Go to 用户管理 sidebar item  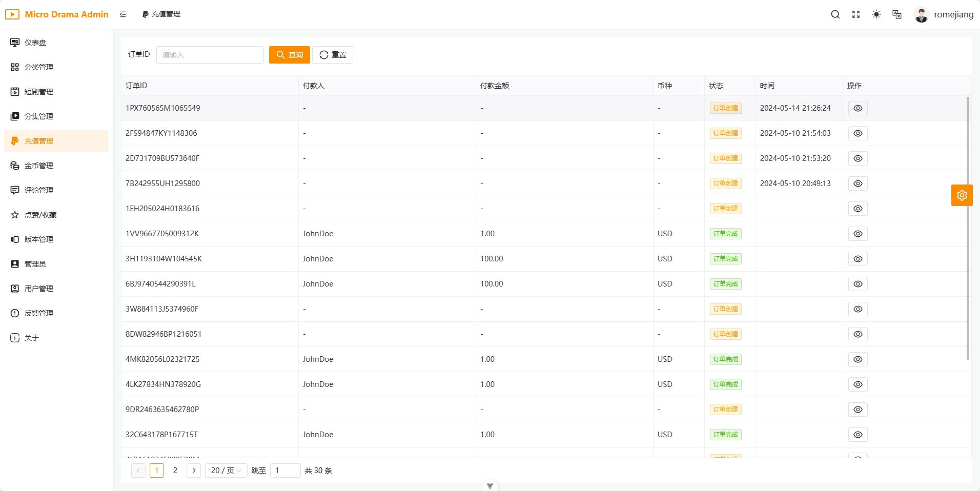39,289
